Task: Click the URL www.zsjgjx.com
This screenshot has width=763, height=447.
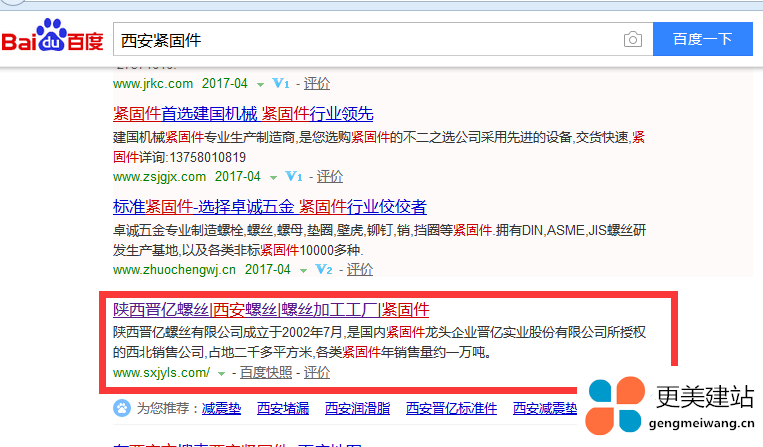Action: 159,177
